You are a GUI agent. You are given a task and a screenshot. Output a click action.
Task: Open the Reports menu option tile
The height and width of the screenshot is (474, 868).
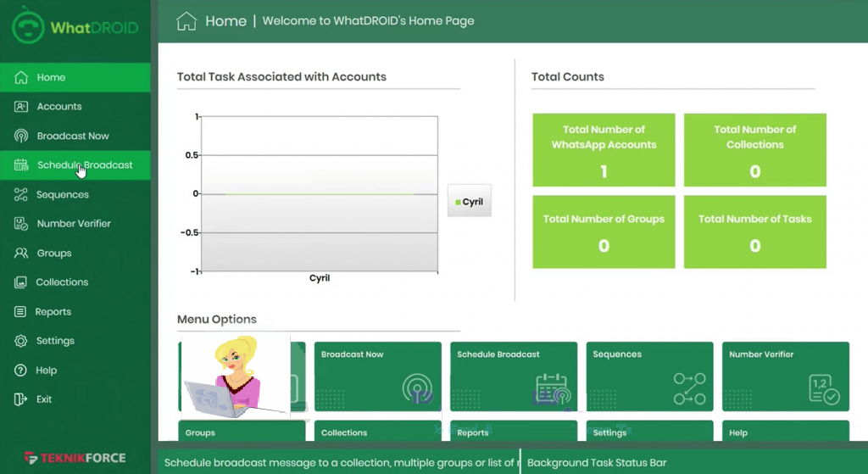coord(514,431)
